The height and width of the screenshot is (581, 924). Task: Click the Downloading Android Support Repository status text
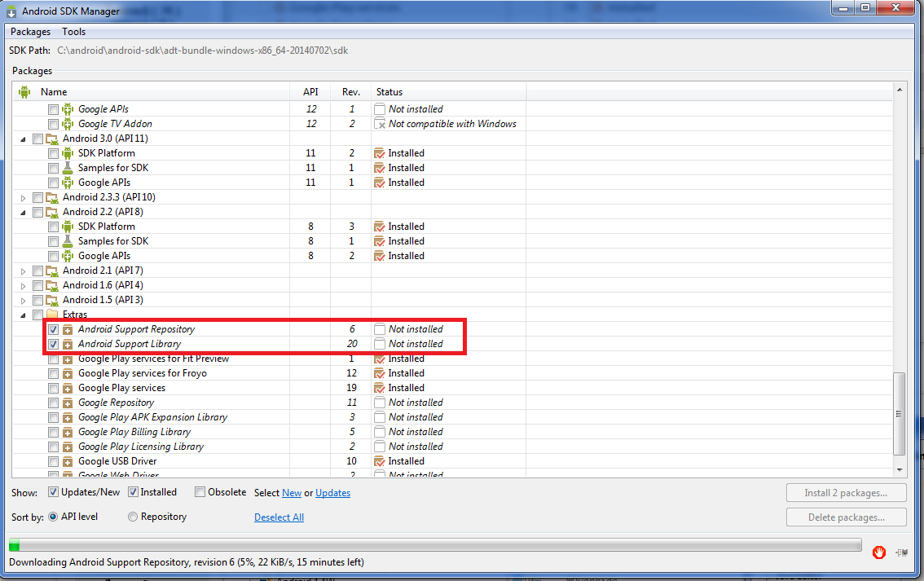187,562
